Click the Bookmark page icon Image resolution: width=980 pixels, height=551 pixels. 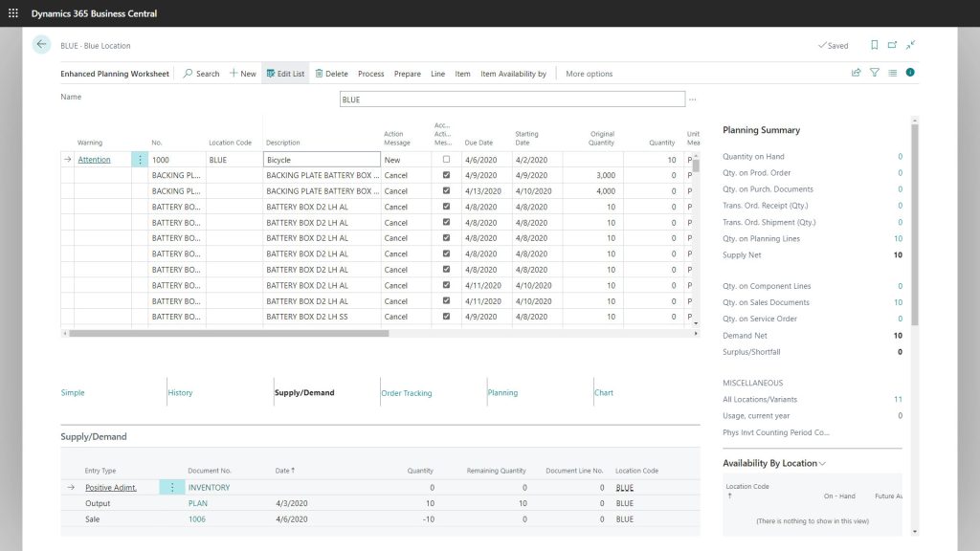tap(872, 44)
